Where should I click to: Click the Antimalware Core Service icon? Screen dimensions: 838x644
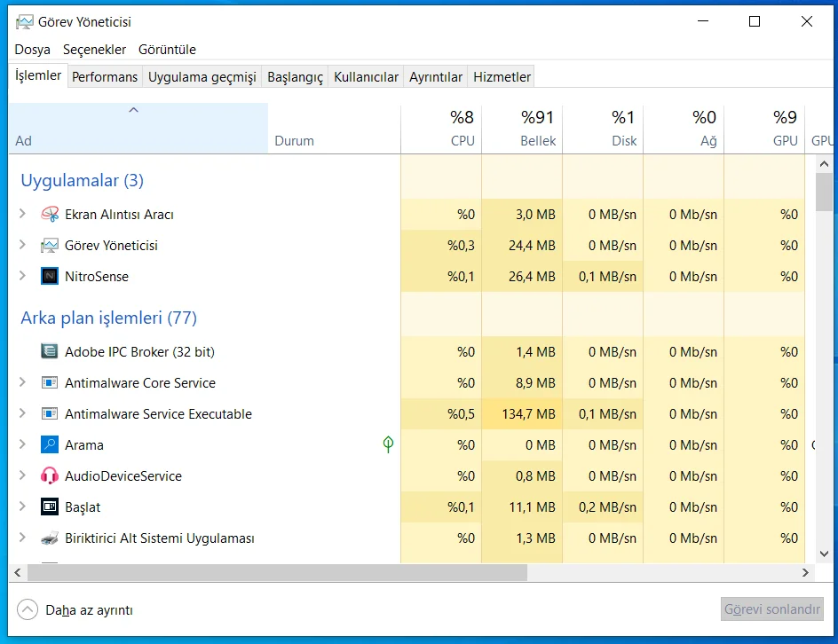[x=50, y=382]
